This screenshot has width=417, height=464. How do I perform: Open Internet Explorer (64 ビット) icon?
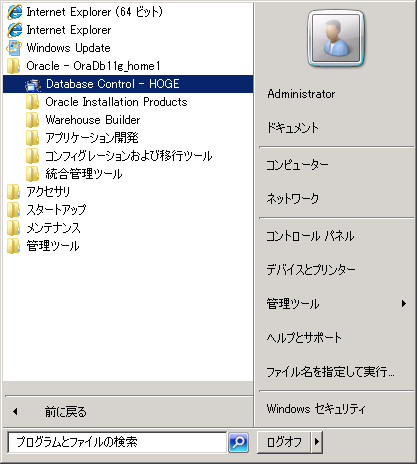pos(14,12)
